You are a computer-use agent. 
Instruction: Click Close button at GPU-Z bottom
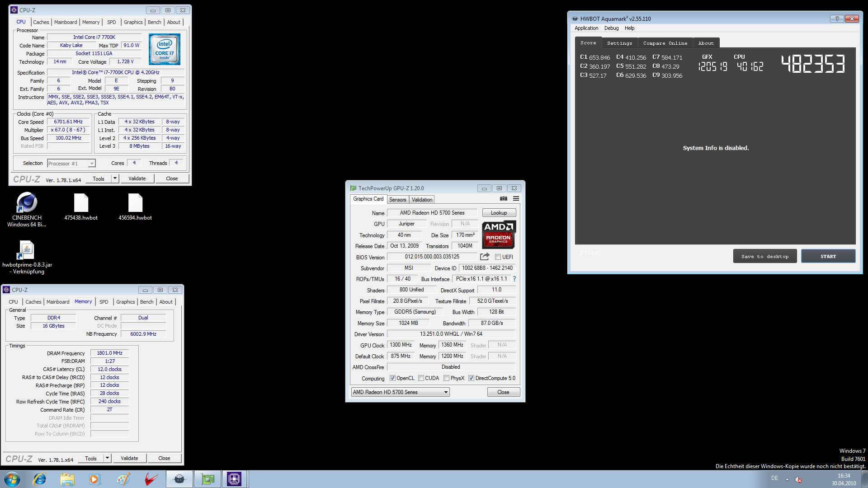503,392
